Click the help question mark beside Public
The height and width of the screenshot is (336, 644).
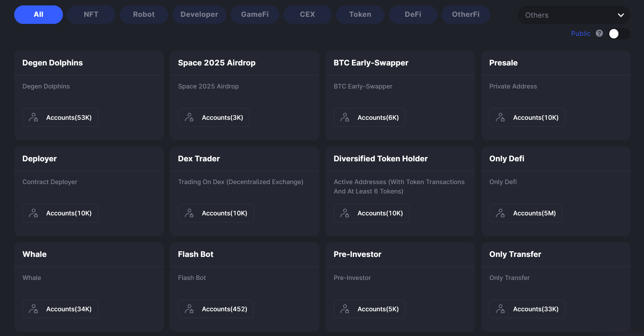tap(599, 34)
